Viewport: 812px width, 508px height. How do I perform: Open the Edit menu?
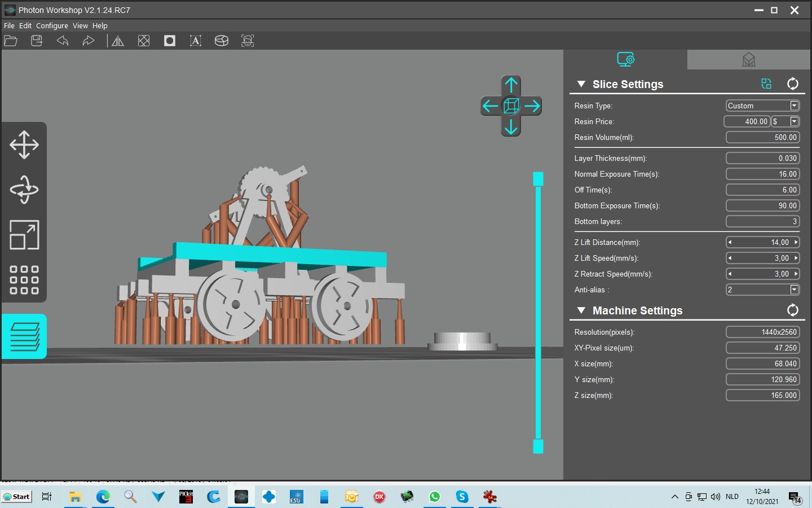coord(25,25)
